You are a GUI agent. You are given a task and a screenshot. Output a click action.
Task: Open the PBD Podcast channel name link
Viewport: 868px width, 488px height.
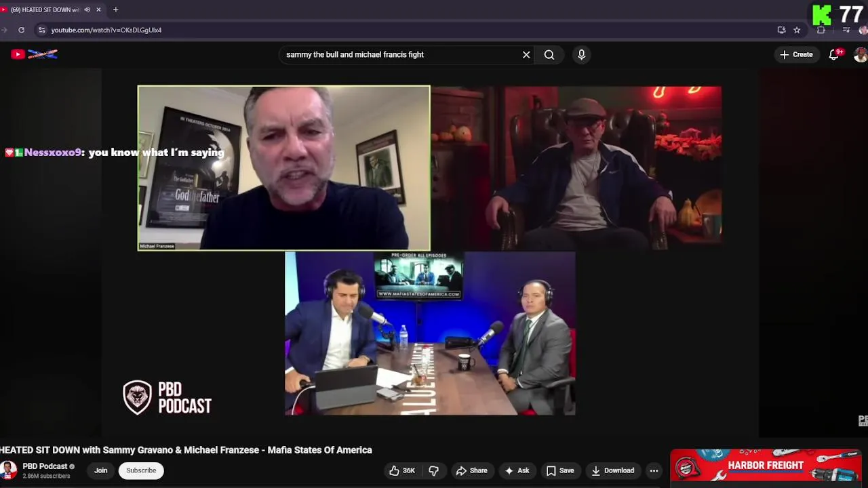[45, 466]
